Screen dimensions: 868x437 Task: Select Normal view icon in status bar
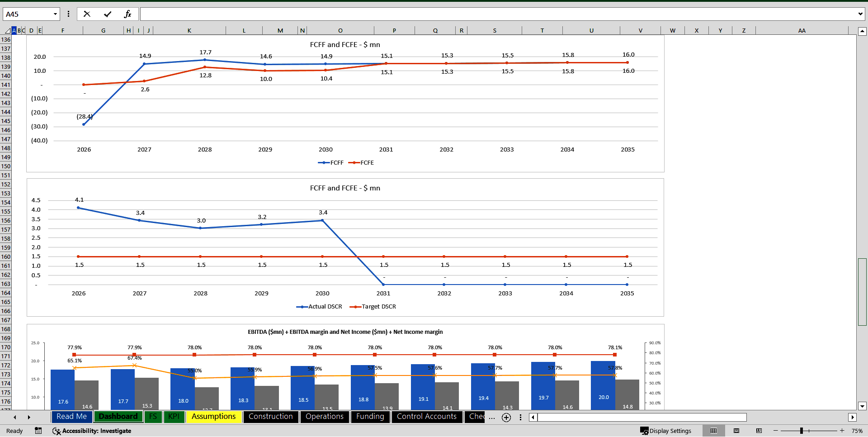[x=714, y=431]
